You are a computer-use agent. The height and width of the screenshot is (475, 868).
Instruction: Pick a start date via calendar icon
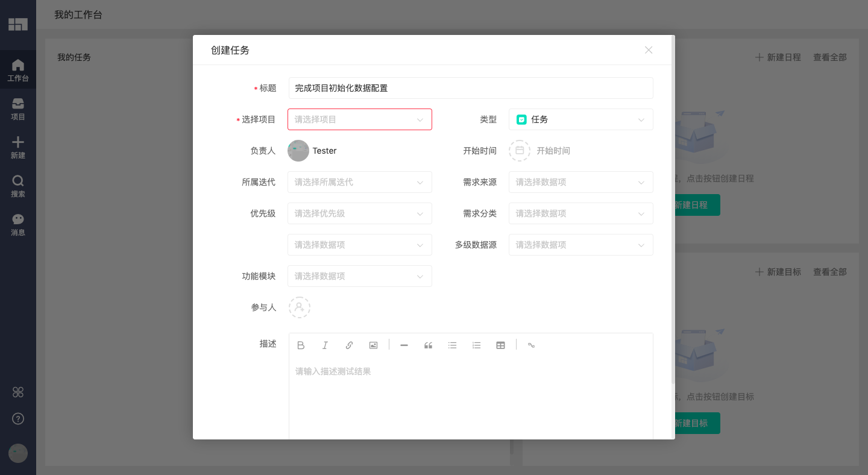(519, 151)
